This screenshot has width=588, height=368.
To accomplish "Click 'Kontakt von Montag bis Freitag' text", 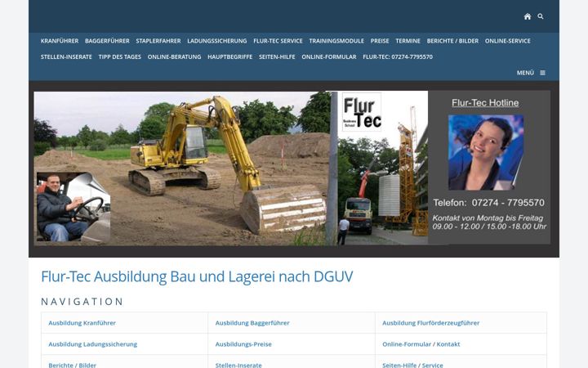I will (488, 218).
